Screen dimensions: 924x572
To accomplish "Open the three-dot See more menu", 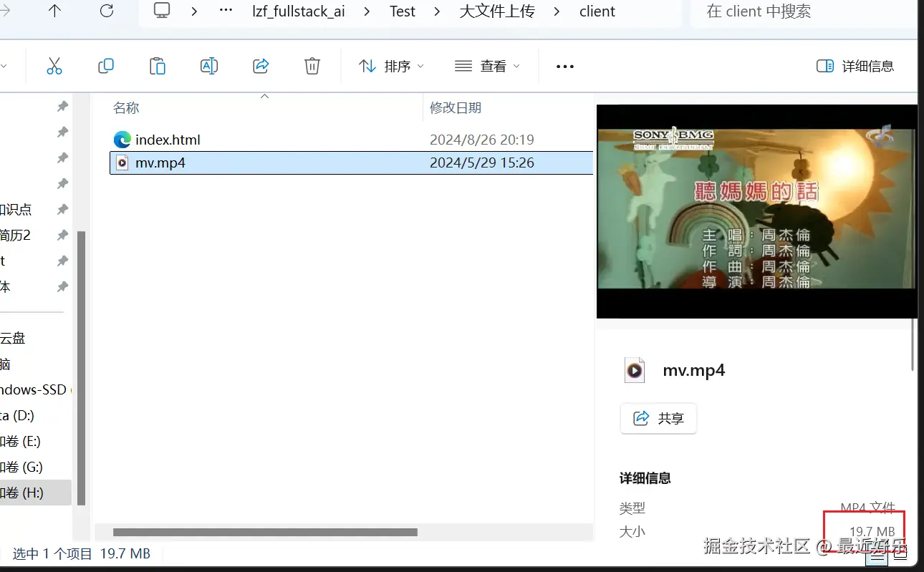I will [x=565, y=67].
